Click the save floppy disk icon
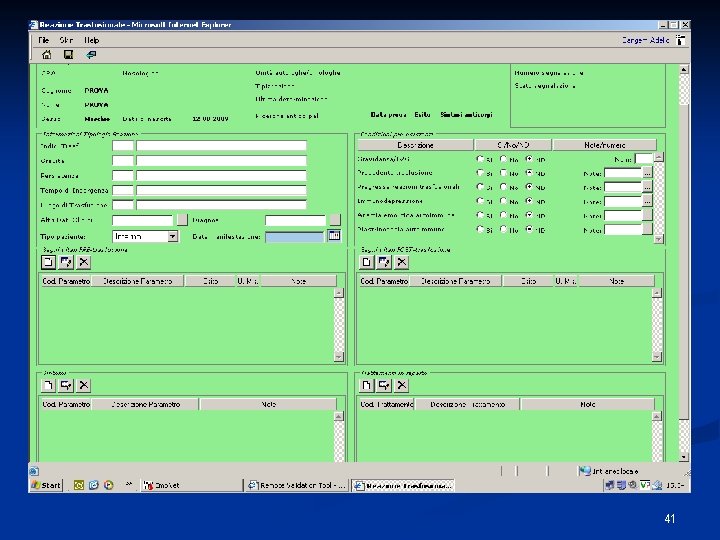This screenshot has width=720, height=540. 68,54
